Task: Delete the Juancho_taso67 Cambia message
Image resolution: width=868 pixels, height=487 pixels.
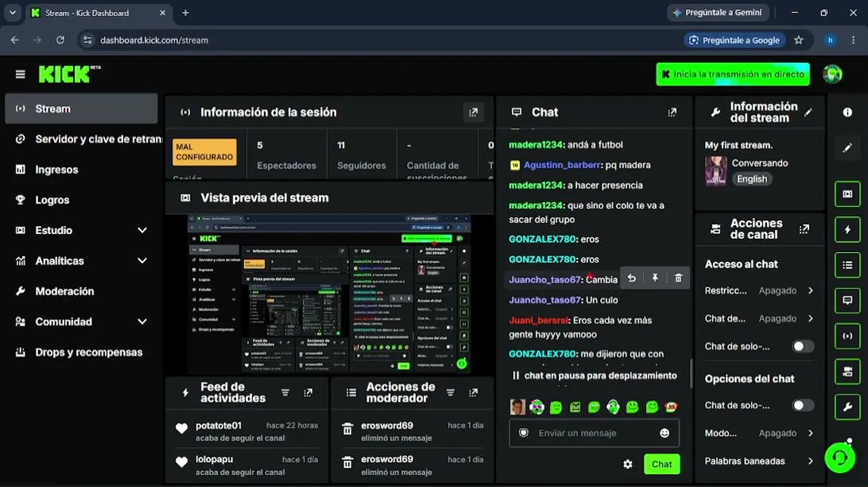Action: 679,278
